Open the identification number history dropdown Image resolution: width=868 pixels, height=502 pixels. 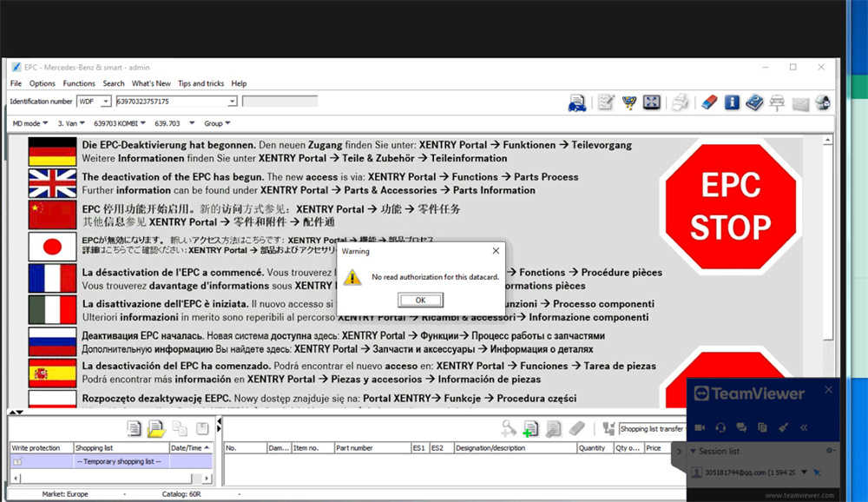coord(232,102)
